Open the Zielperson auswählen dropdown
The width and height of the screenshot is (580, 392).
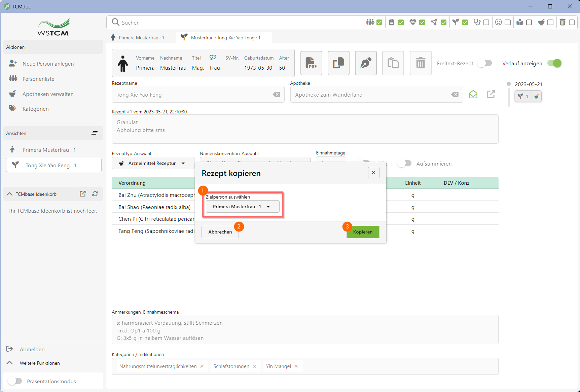(242, 207)
